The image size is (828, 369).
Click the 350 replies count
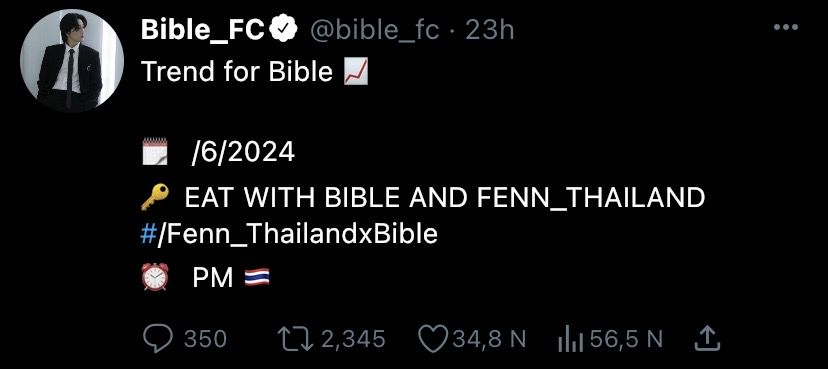(205, 339)
